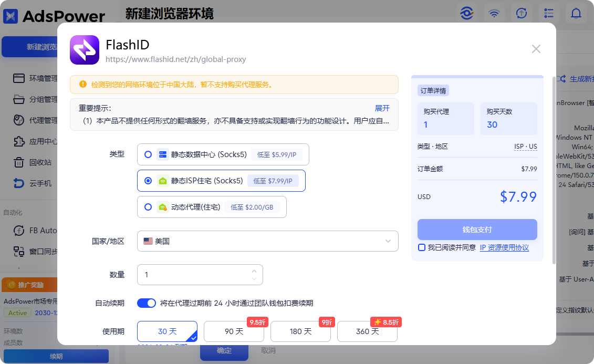Click the Active status badge

point(17,313)
